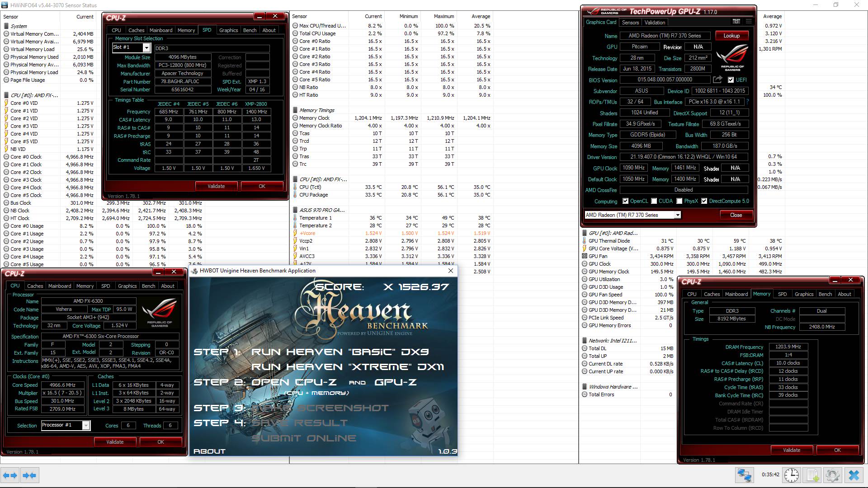Click the chip icon beside Memory Timings header
This screenshot has width=868, height=488.
coord(295,110)
